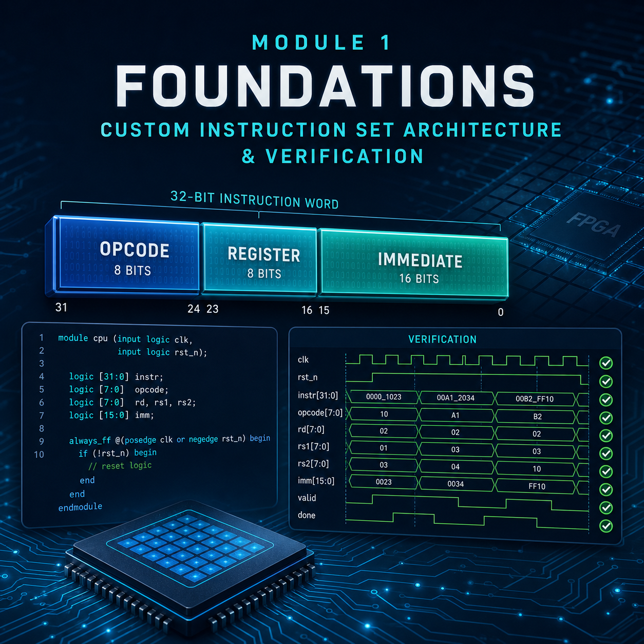Click the green checkmark beside the clk waveform
Image resolution: width=644 pixels, height=644 pixels.
point(606,363)
